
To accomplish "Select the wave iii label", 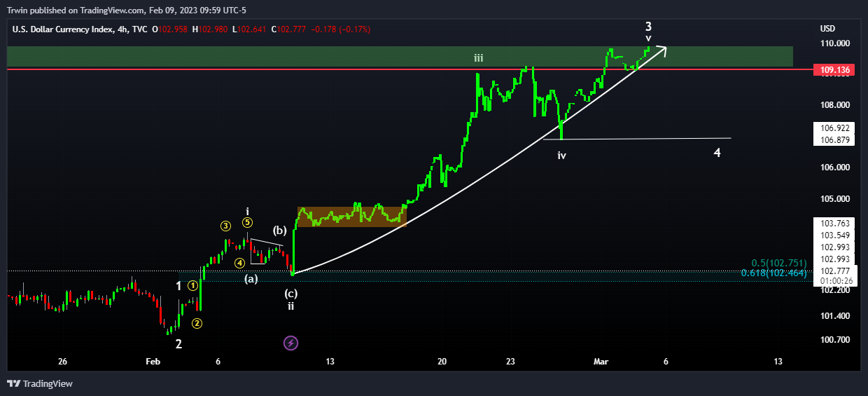I will (478, 58).
